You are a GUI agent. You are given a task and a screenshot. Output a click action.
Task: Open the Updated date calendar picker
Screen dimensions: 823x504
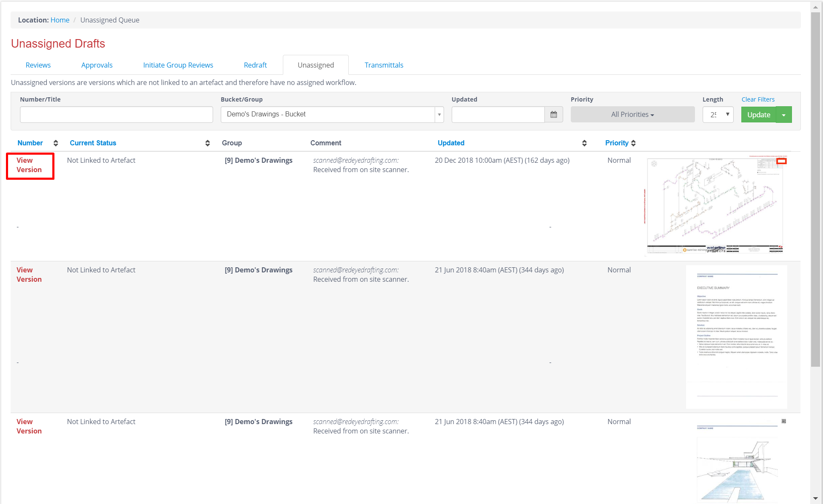tap(553, 115)
